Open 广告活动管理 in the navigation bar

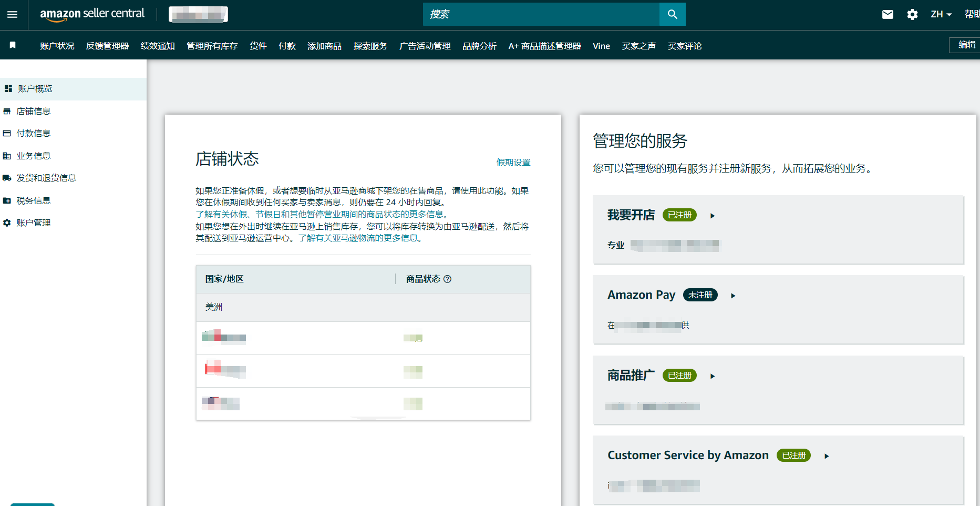425,46
